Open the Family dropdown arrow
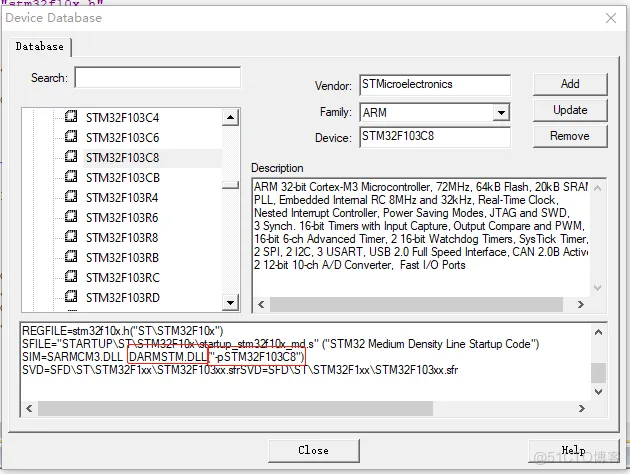This screenshot has height=474, width=630. point(501,112)
